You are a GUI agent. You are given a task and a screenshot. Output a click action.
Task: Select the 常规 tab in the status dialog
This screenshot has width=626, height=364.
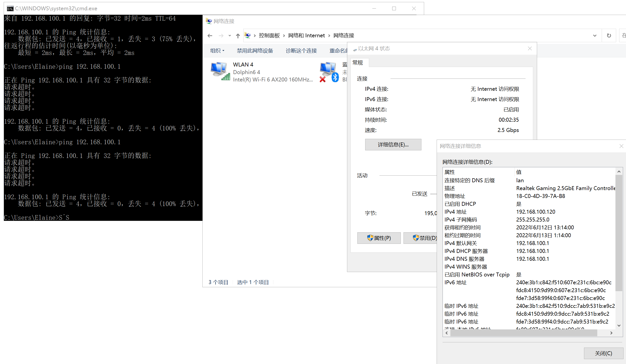point(358,63)
